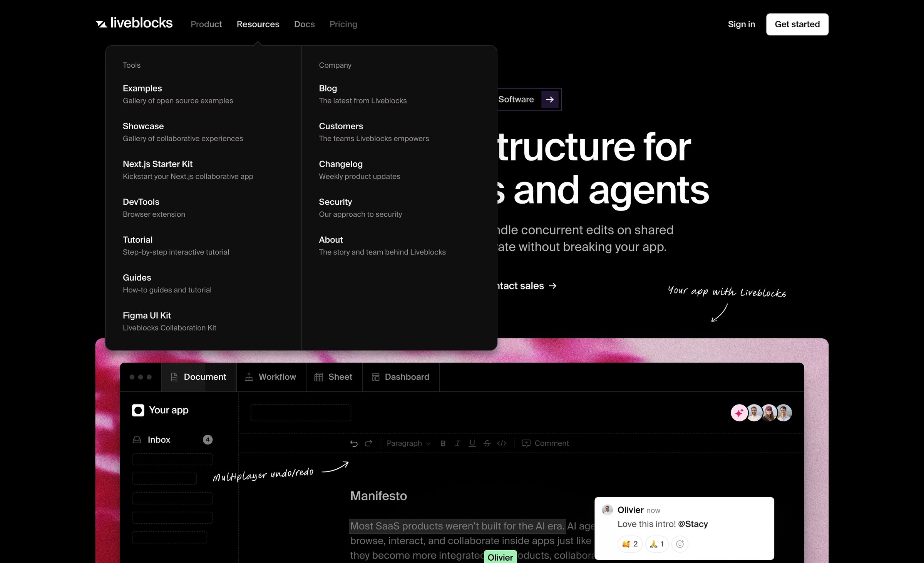
Task: Click the redo arrow icon in editor toolbar
Action: coord(368,443)
